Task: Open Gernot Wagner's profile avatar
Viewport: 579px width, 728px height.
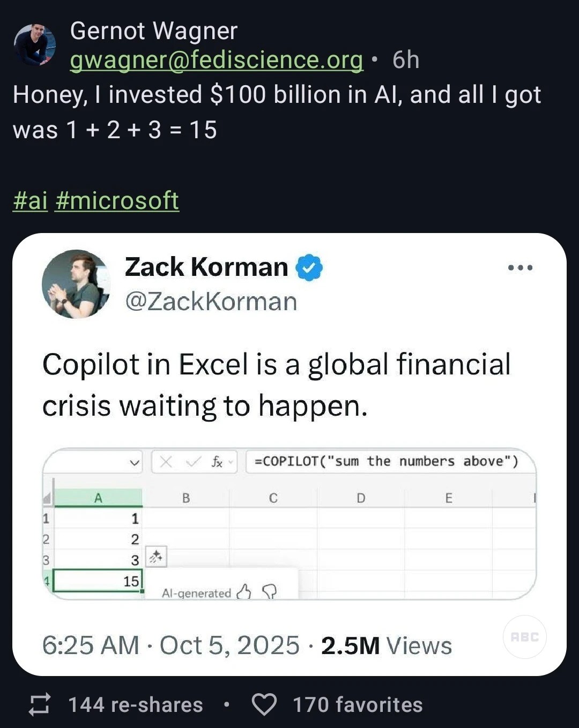Action: 35,45
